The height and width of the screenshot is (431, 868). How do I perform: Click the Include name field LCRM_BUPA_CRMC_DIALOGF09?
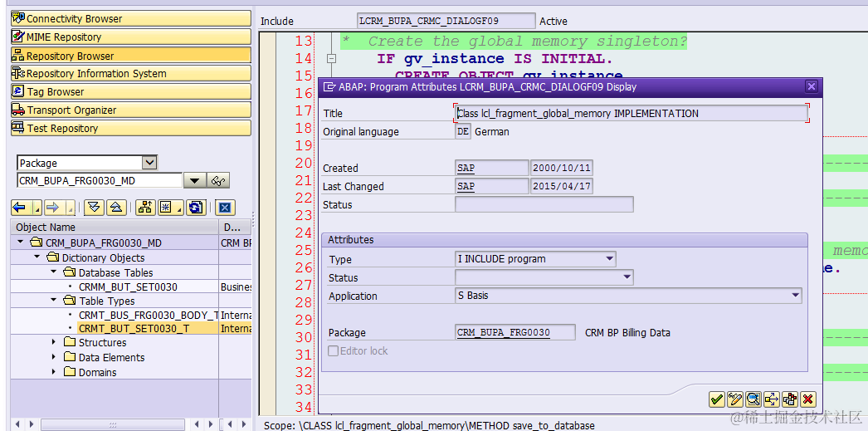[446, 21]
